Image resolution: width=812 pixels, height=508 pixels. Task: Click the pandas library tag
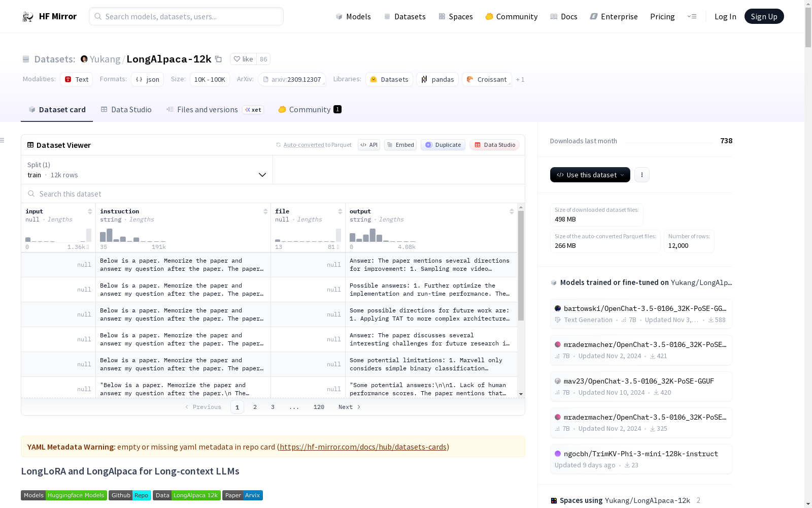tap(437, 79)
